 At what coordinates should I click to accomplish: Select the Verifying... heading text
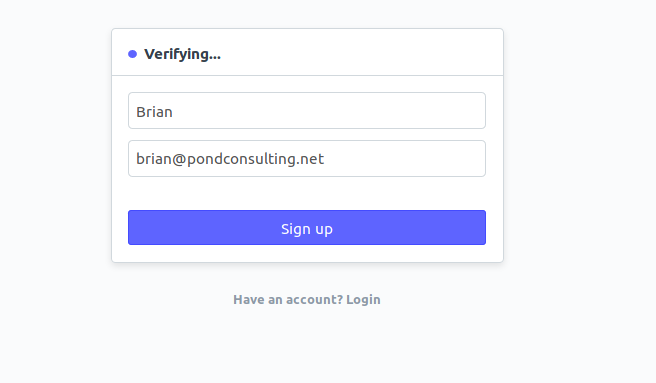click(182, 54)
